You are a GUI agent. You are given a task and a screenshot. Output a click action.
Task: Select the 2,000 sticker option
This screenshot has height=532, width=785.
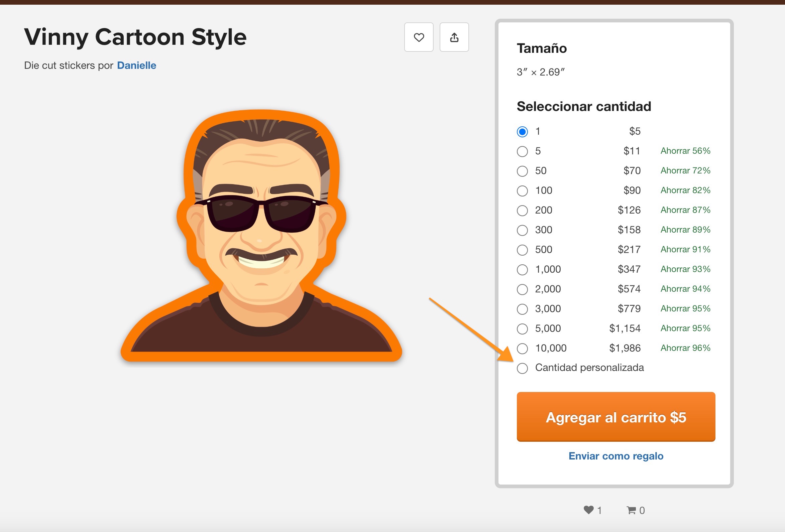tap(522, 289)
